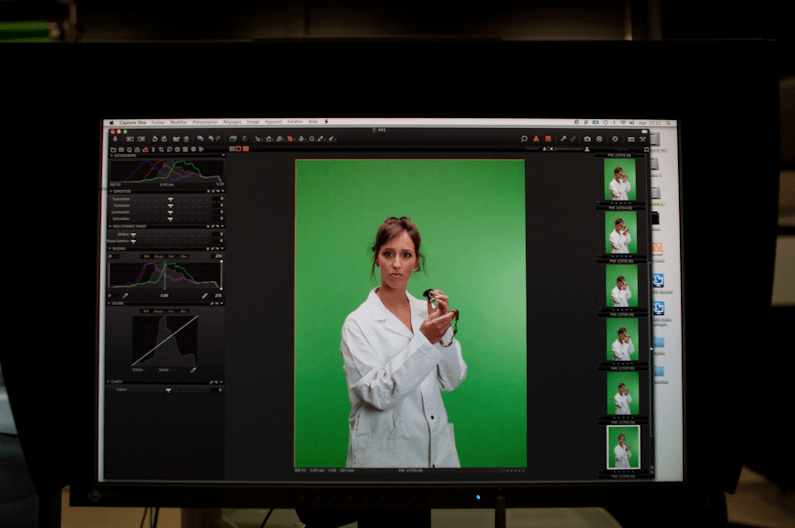
Task: Click the Contraste slider handle
Action: [x=170, y=206]
